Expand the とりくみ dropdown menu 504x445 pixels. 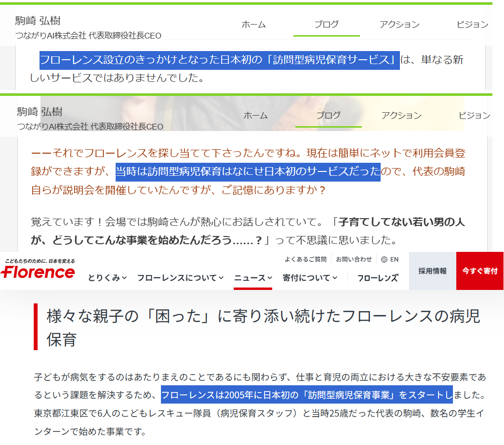point(107,277)
